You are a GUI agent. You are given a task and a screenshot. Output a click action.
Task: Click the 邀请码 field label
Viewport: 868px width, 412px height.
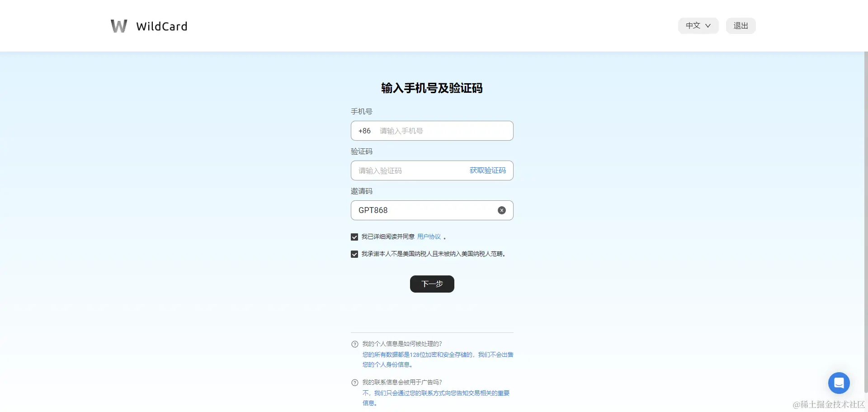pyautogui.click(x=362, y=191)
